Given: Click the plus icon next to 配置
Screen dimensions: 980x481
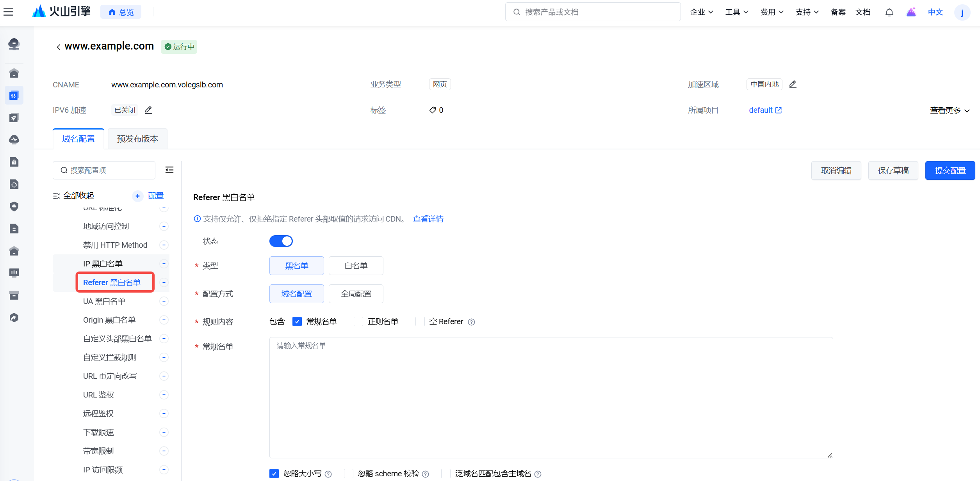Looking at the screenshot, I should click(x=137, y=196).
